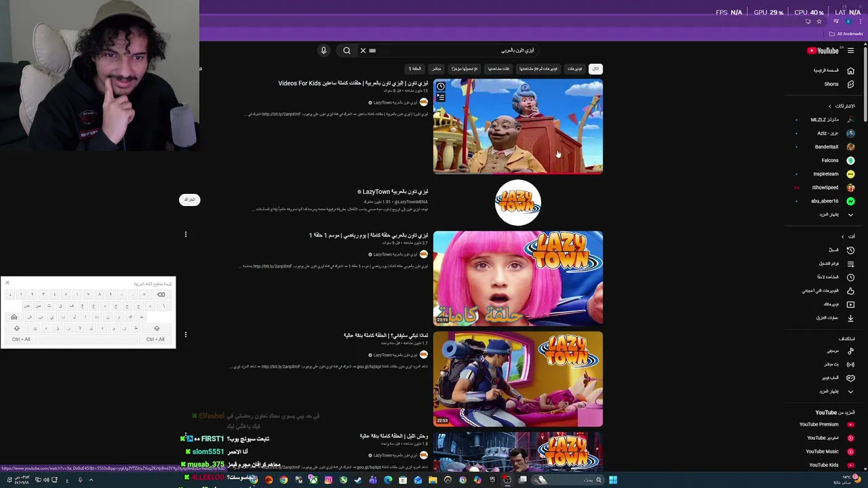Viewport: 868px width, 488px height.
Task: Select the Live filter chip
Action: point(436,68)
